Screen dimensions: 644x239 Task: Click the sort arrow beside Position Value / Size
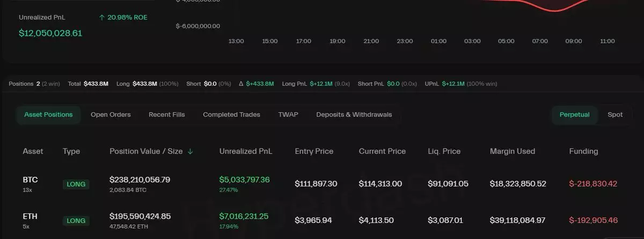191,152
